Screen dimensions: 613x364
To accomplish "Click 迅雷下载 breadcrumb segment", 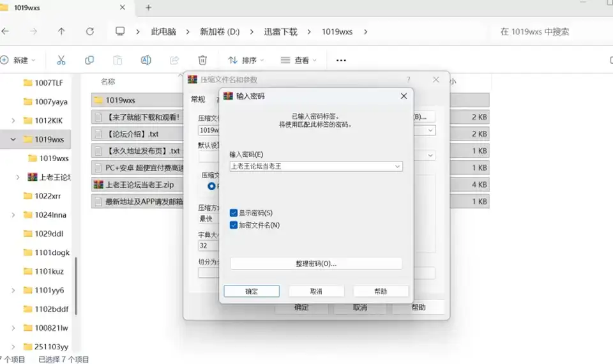I will (281, 32).
